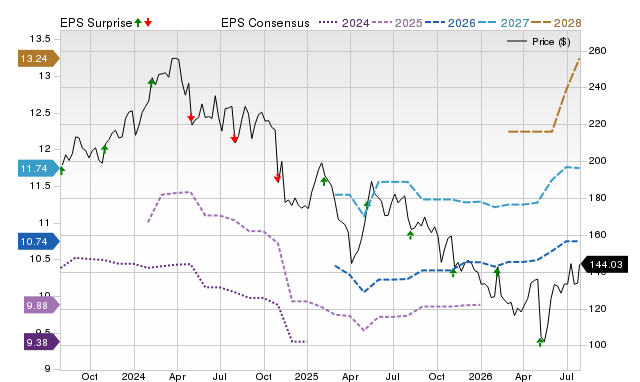640x382 pixels.
Task: Click the 12.5 label on left axis
Action: pos(40,113)
